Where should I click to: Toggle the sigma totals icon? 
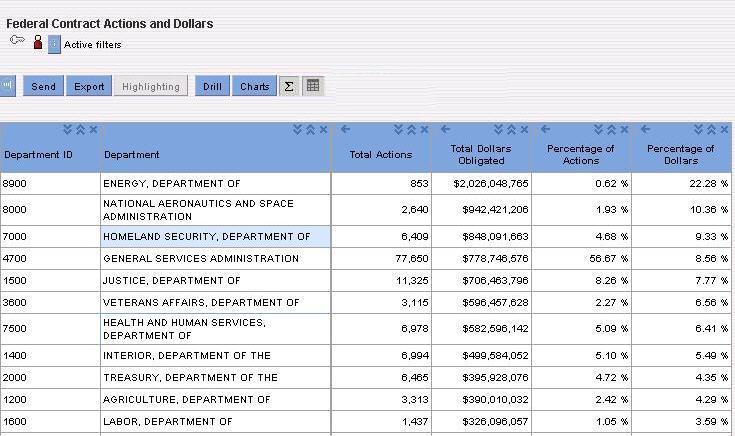[289, 86]
